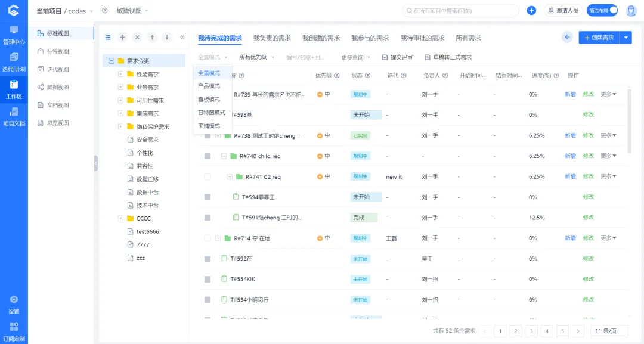Screen dimensions: 644x344
Task: Click the help icon beside 进度(%) header
Action: (556, 75)
